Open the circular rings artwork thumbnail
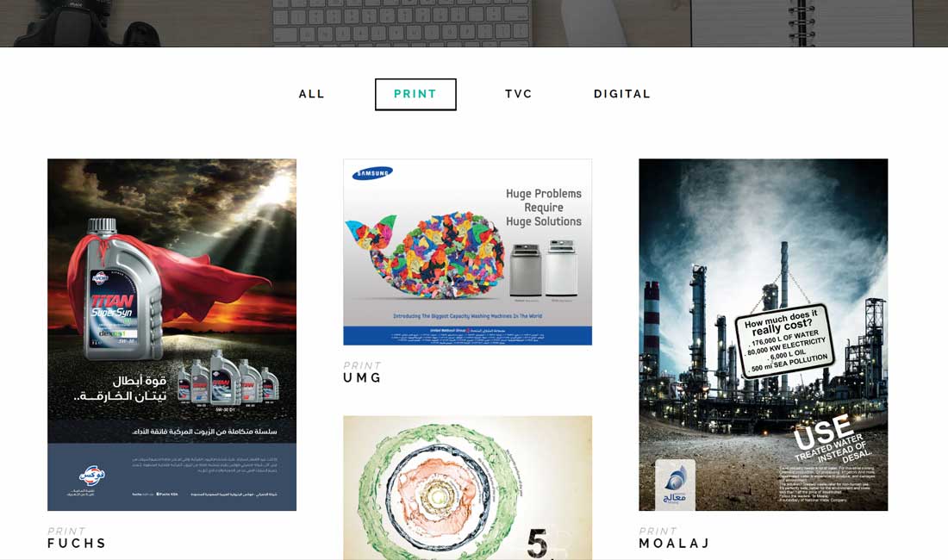This screenshot has width=948, height=560. click(467, 488)
